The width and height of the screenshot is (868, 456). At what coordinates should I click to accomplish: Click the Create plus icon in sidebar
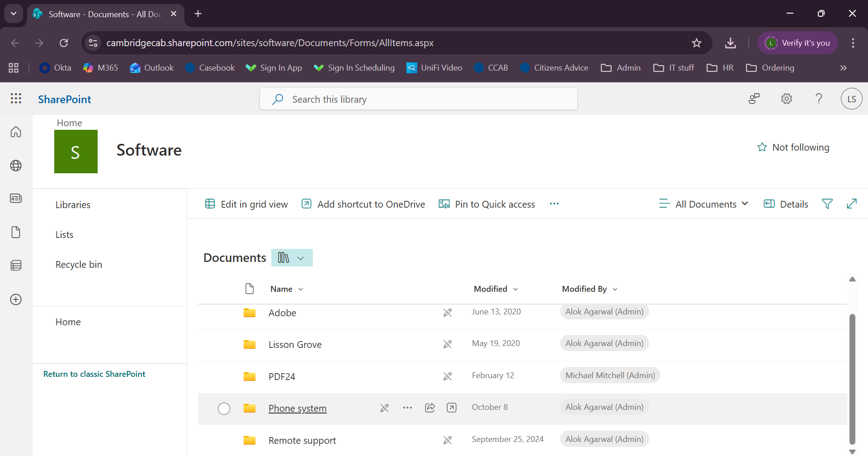(x=16, y=299)
